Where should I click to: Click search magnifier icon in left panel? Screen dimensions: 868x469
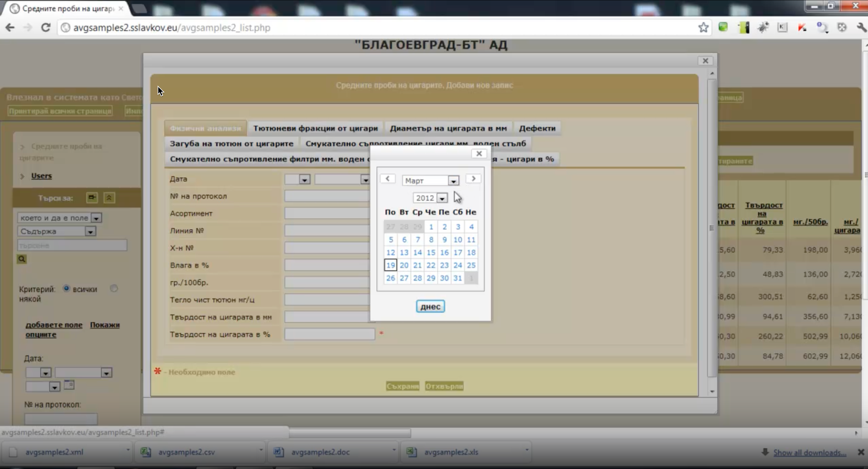[x=22, y=259]
